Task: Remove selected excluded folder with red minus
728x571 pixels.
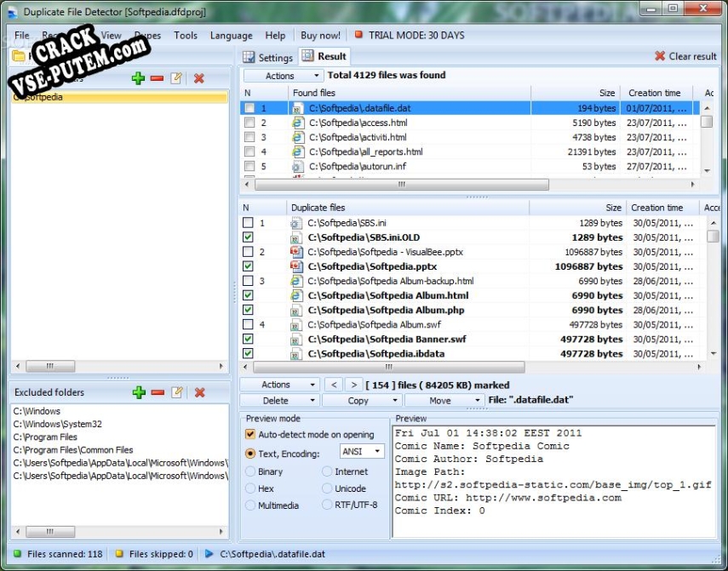Action: pyautogui.click(x=158, y=392)
